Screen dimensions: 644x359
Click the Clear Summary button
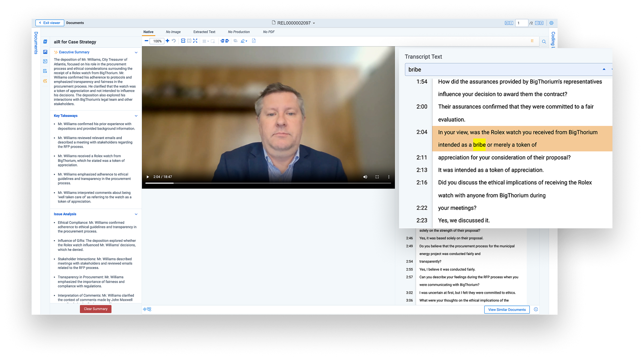pyautogui.click(x=95, y=309)
